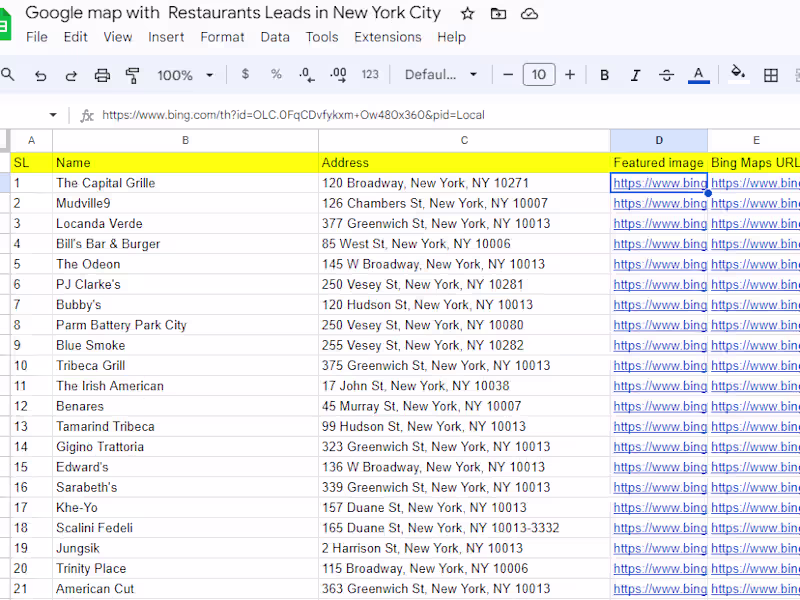Image resolution: width=800 pixels, height=600 pixels.
Task: Click the document title to rename
Action: [x=233, y=13]
